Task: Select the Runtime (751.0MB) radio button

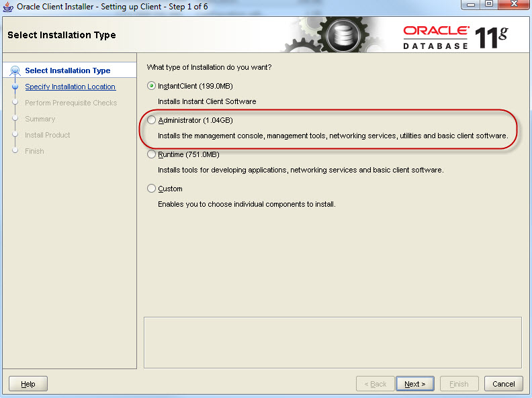Action: pyautogui.click(x=151, y=154)
